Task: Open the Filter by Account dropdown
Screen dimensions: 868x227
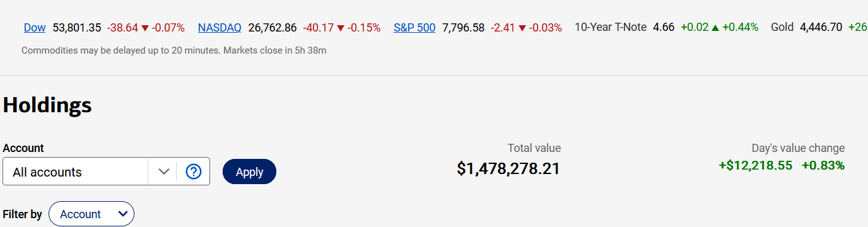Action: tap(91, 214)
